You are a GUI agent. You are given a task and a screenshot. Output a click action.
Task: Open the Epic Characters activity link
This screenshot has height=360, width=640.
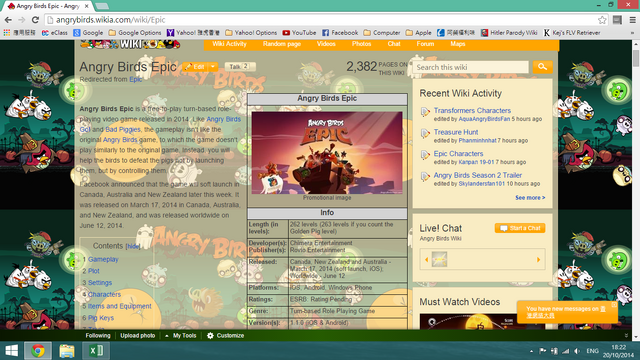point(458,154)
